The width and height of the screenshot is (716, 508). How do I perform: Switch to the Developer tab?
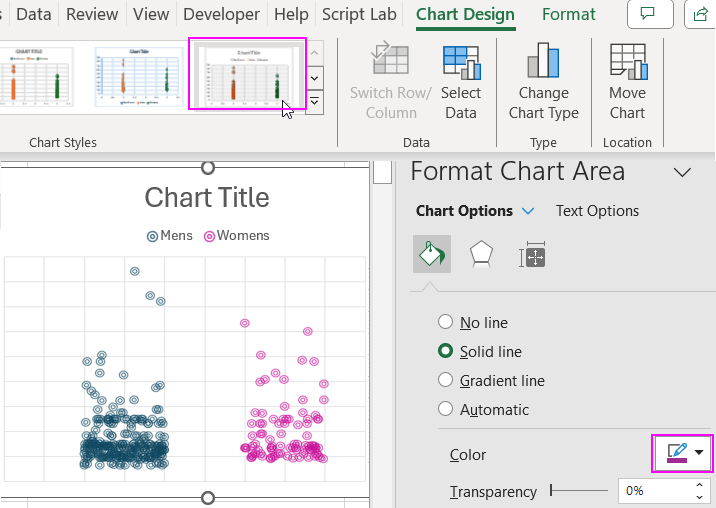click(x=221, y=14)
